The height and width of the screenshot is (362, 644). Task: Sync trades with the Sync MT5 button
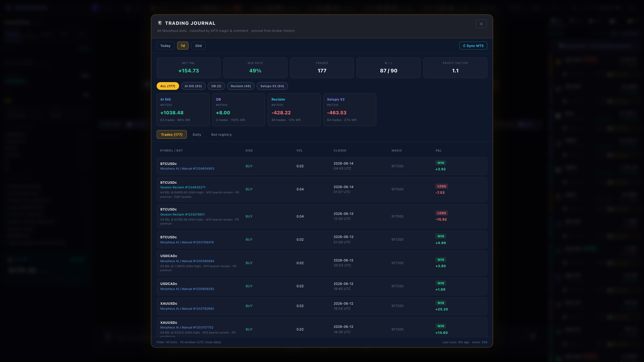coord(473,46)
